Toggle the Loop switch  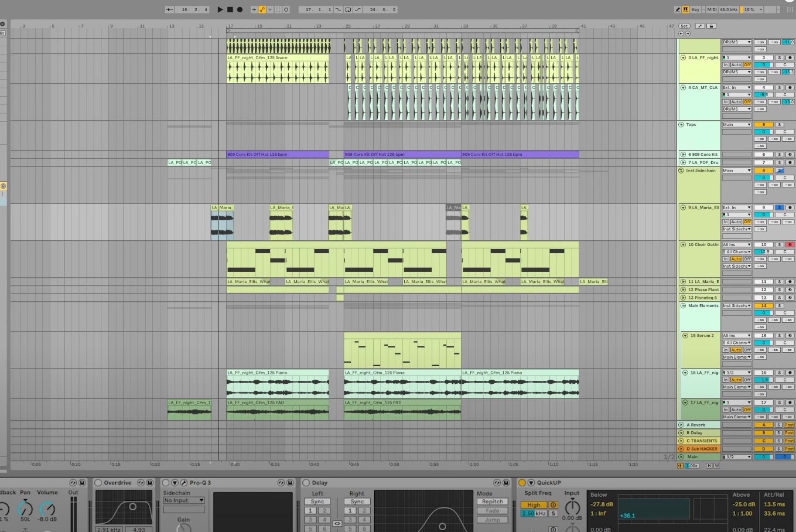[348, 9]
